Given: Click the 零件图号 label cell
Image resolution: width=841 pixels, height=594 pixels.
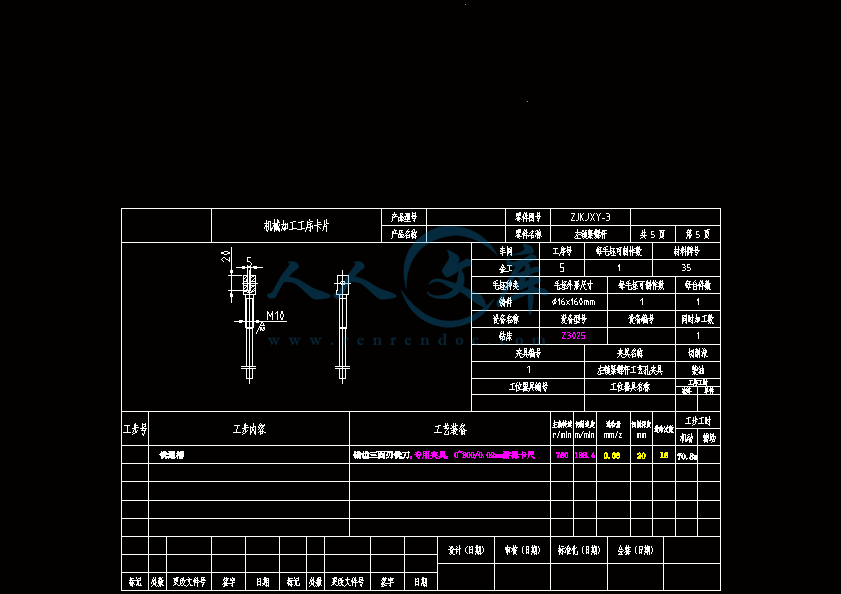Looking at the screenshot, I should (x=528, y=217).
